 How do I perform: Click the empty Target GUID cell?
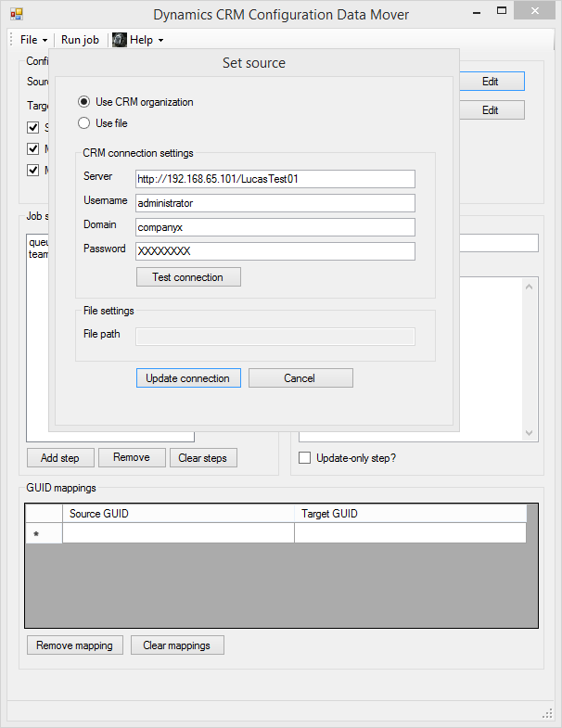[410, 532]
